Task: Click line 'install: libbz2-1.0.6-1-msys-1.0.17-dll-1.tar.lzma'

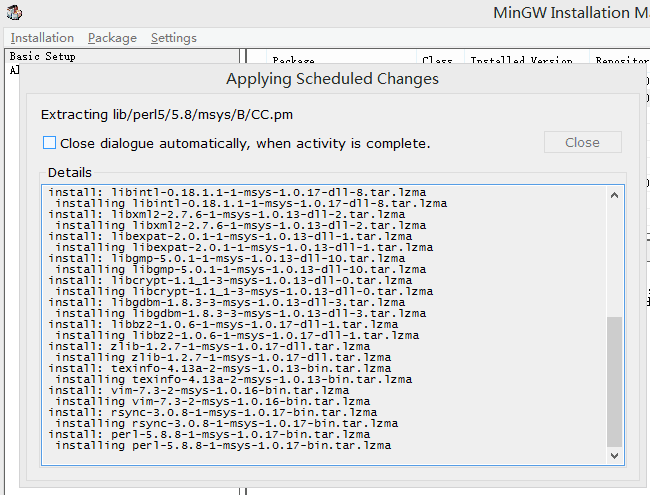Action: pos(223,324)
